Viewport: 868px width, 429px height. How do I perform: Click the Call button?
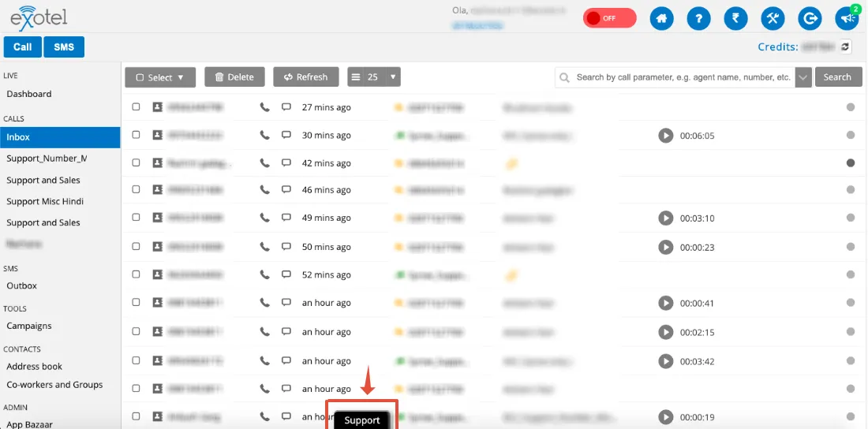click(23, 47)
